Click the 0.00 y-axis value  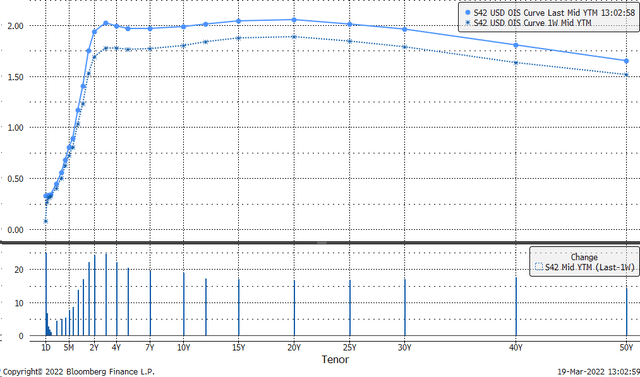pyautogui.click(x=16, y=230)
